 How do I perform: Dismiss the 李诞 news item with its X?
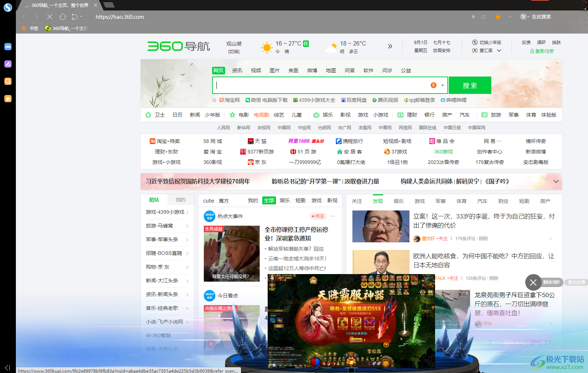(551, 239)
